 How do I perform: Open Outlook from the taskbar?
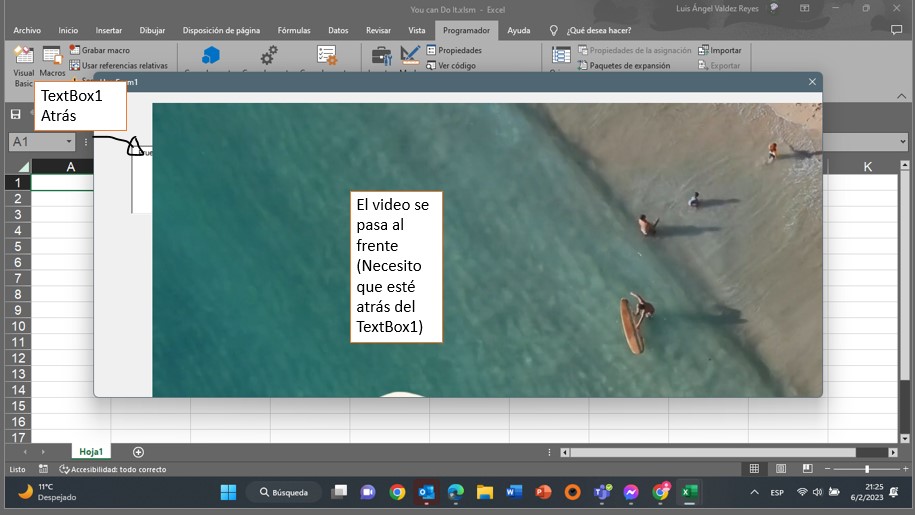[427, 492]
